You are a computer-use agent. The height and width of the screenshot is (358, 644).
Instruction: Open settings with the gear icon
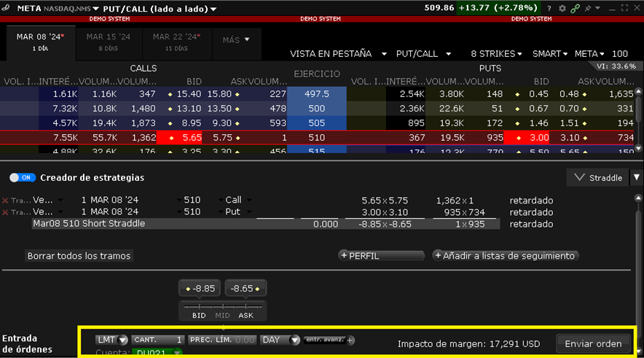pos(562,9)
